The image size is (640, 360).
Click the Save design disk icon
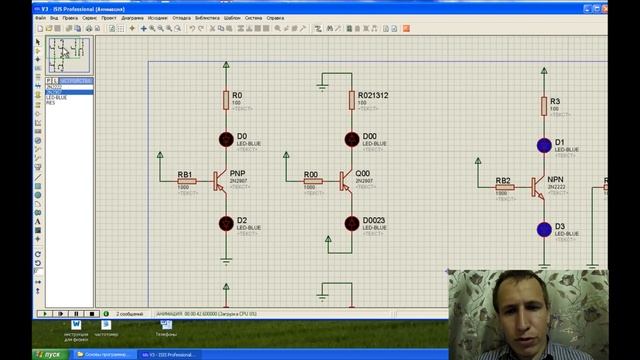pos(58,29)
